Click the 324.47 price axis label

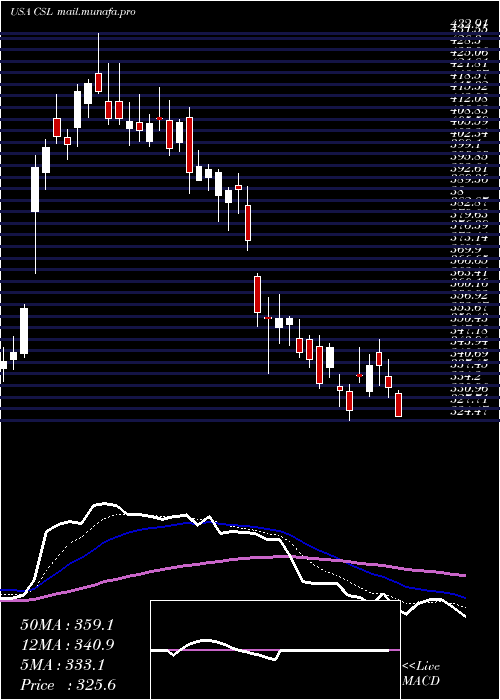point(468,412)
